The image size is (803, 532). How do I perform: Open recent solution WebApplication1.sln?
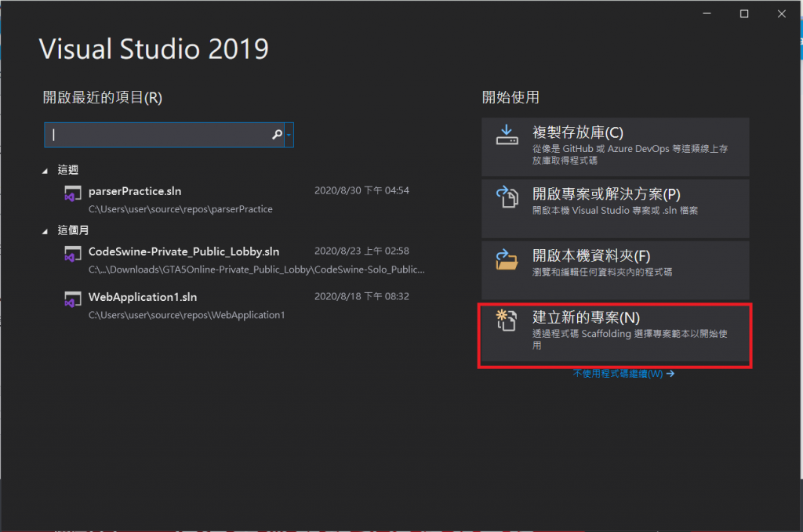click(143, 297)
